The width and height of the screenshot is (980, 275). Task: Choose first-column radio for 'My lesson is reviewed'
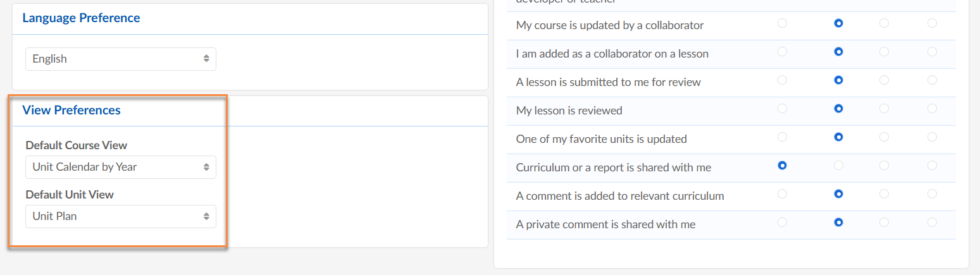point(783,109)
